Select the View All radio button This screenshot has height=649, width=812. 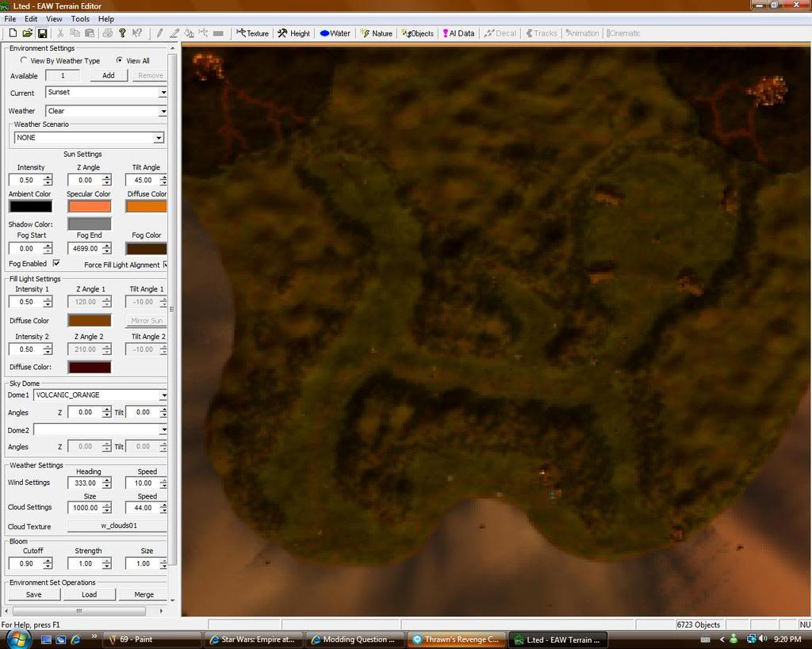click(119, 60)
